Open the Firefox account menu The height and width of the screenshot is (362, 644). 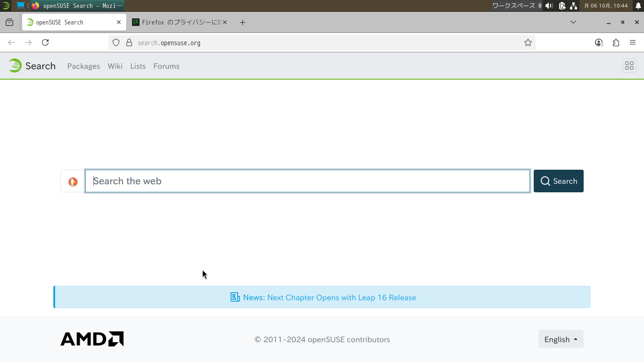[x=599, y=42]
